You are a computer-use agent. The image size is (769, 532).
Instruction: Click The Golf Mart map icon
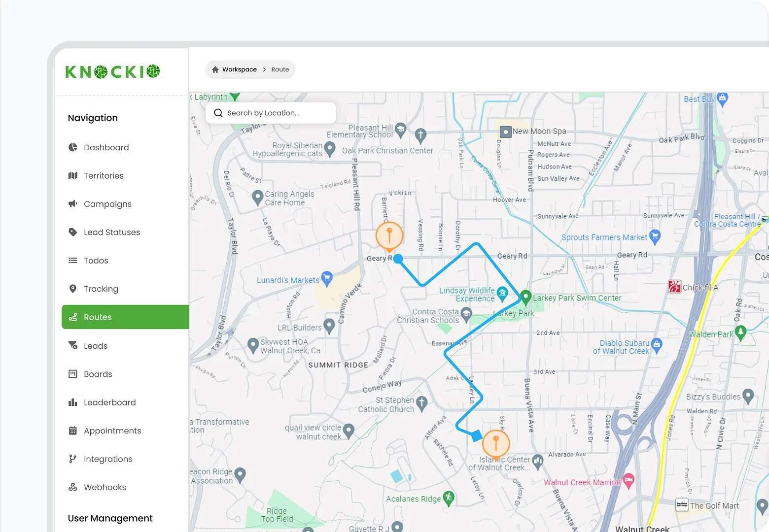(682, 504)
